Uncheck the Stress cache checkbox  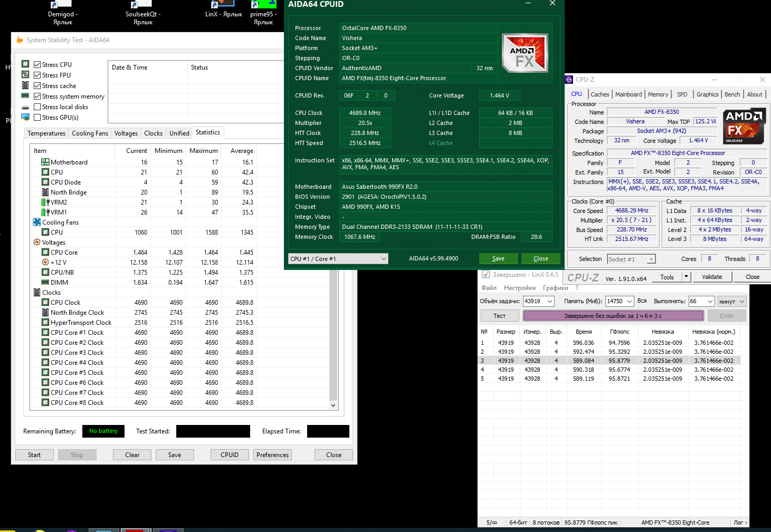click(x=37, y=86)
